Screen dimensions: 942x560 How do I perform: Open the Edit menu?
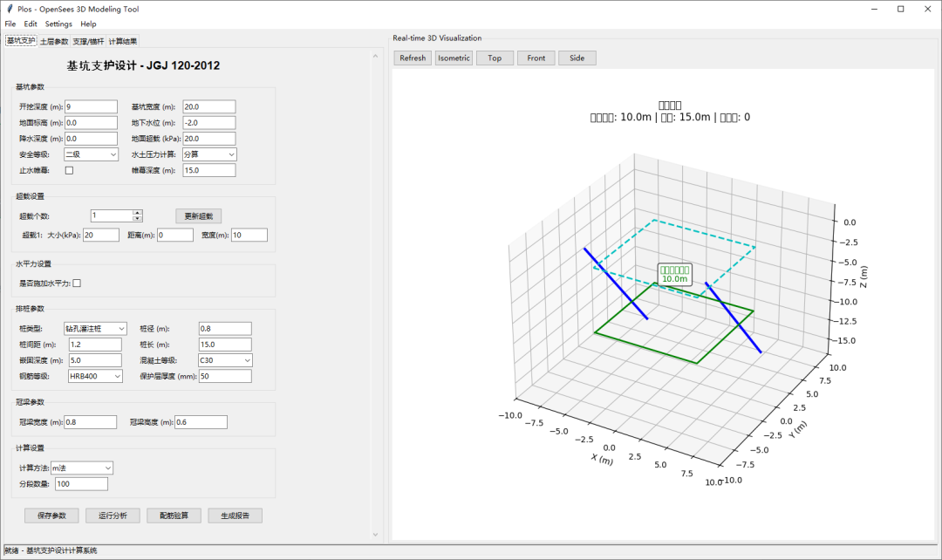pyautogui.click(x=31, y=24)
